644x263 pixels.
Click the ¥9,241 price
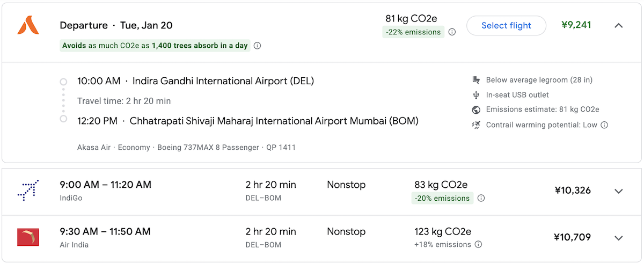coord(576,25)
